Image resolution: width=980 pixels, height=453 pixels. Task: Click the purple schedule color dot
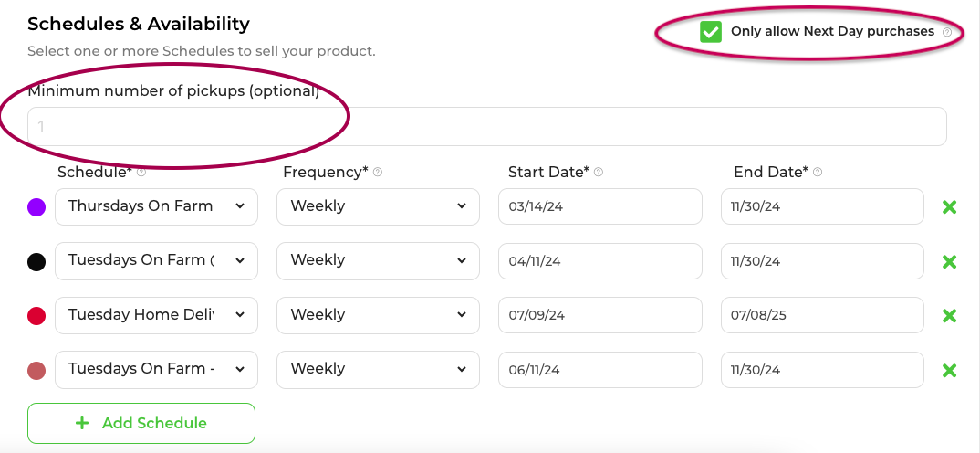click(x=36, y=207)
